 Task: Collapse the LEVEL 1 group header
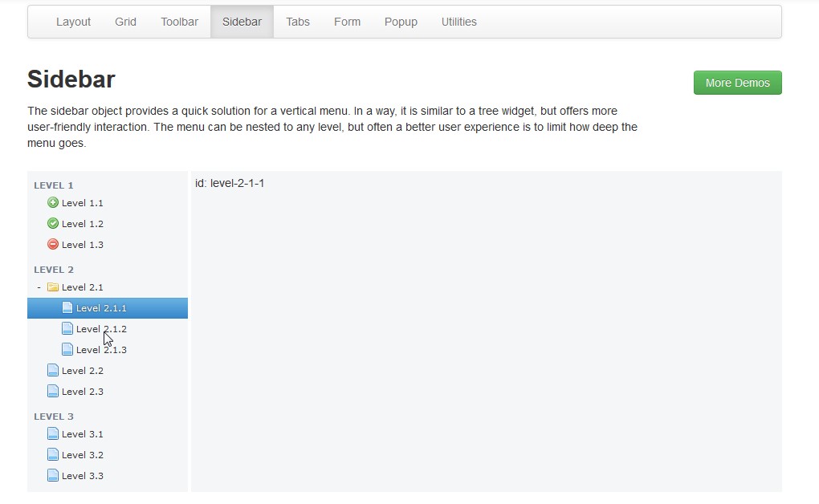pyautogui.click(x=54, y=185)
